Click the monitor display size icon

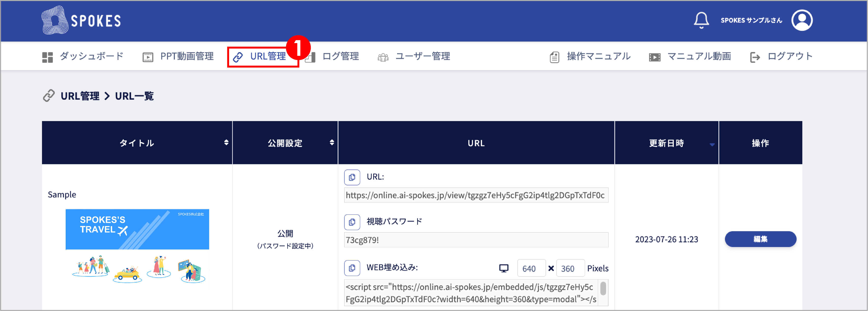(503, 268)
